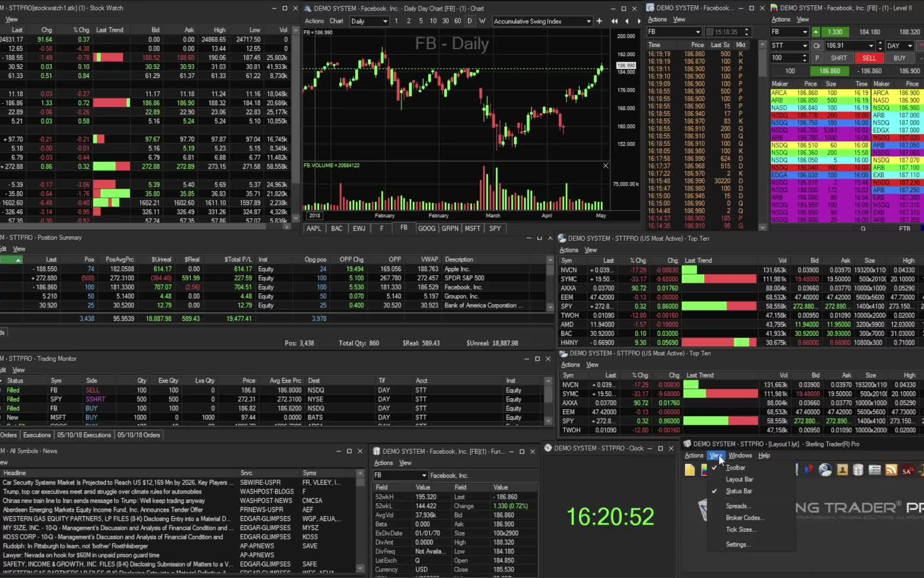Click the Clock window title icon

[x=548, y=448]
